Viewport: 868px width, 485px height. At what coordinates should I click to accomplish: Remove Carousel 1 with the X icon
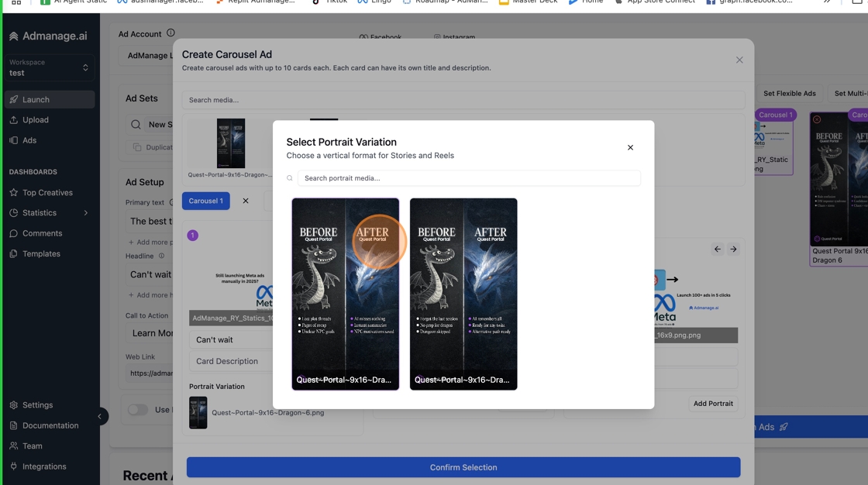[246, 201]
